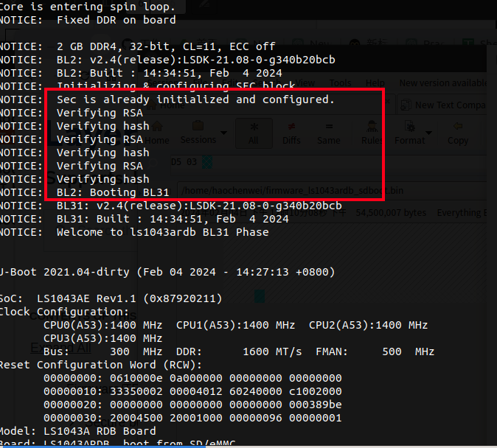
Task: Click the RCW row starting 00000020:
Action: (x=192, y=405)
